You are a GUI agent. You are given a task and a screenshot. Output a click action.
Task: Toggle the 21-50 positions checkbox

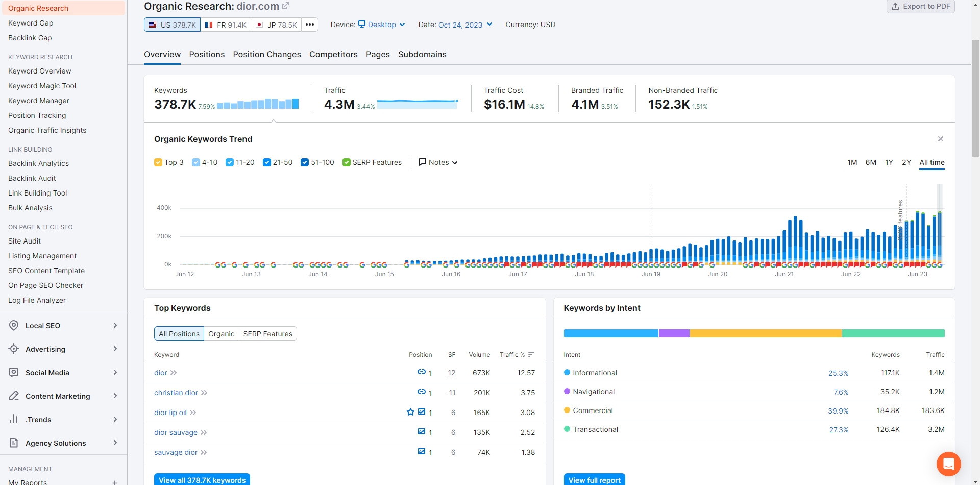tap(267, 162)
